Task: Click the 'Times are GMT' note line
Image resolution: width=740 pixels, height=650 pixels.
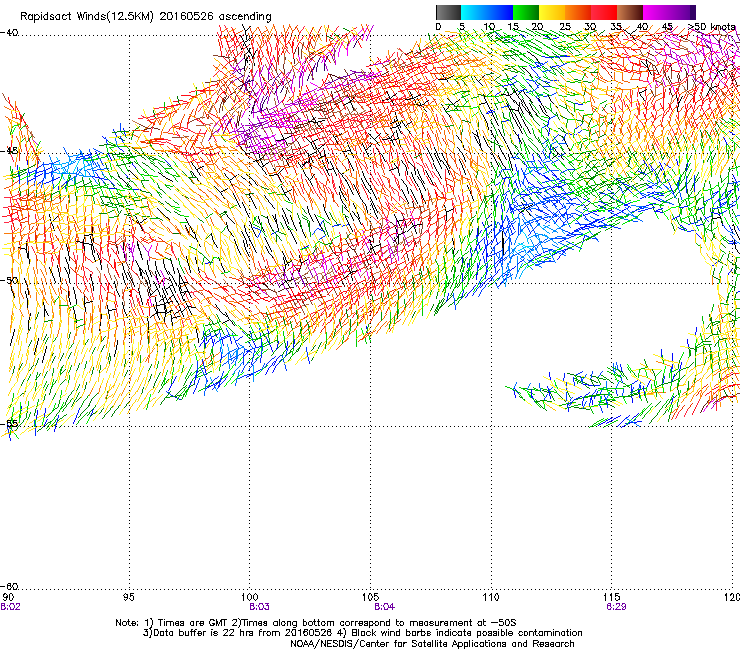Action: (316, 623)
